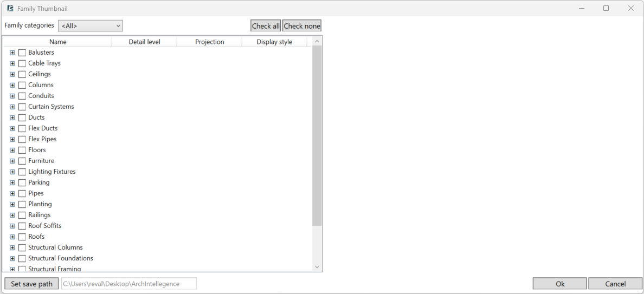Enable the Conduits checkbox
644x294 pixels.
[x=22, y=96]
